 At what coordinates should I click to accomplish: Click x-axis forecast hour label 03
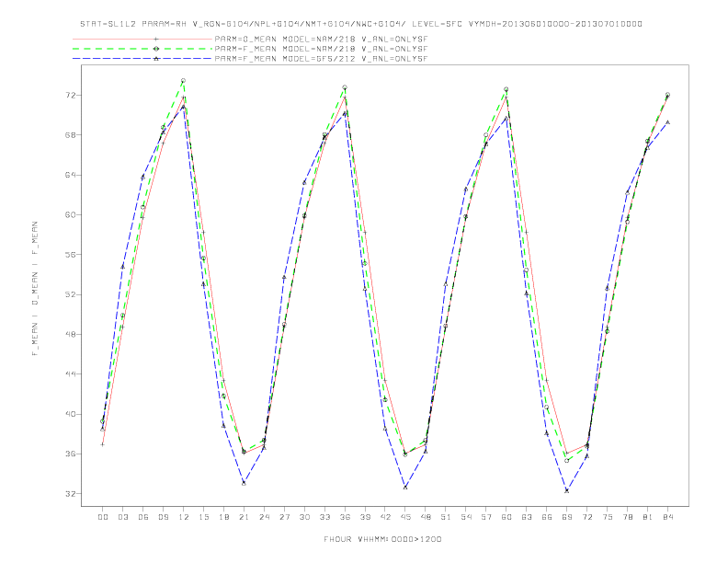click(122, 517)
